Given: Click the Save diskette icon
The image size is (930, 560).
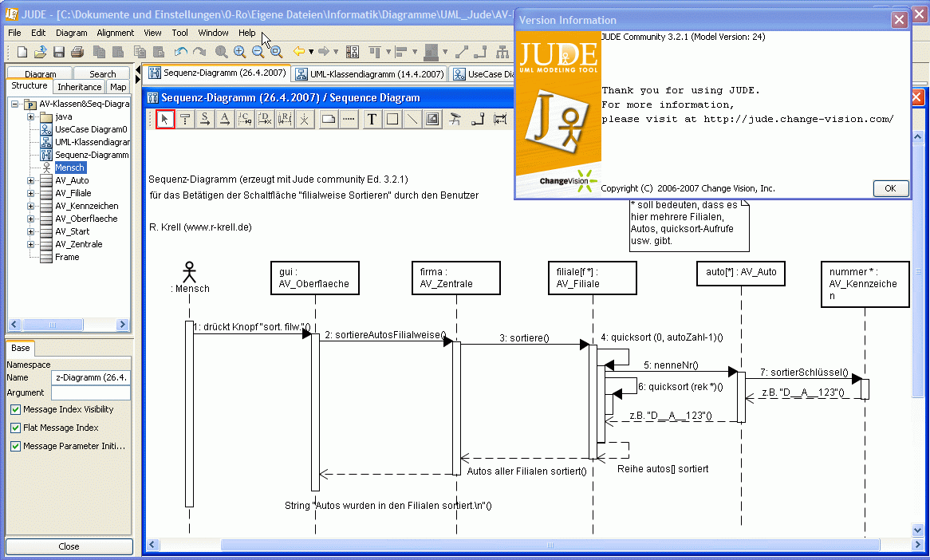Looking at the screenshot, I should [59, 52].
